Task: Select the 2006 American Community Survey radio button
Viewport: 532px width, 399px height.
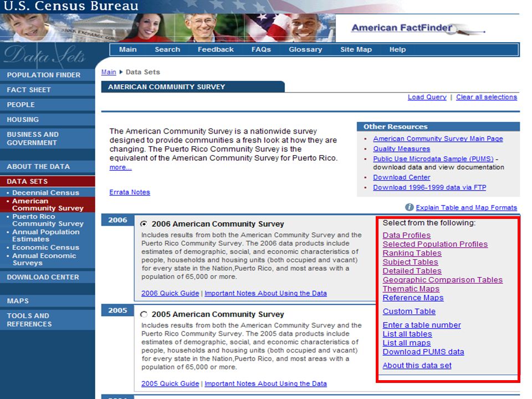Action: [x=144, y=224]
